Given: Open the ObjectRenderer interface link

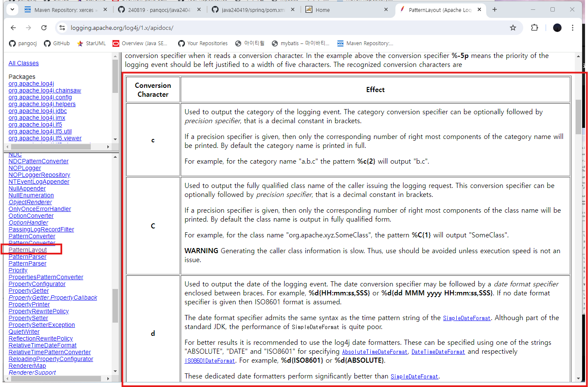Looking at the screenshot, I should [30, 202].
